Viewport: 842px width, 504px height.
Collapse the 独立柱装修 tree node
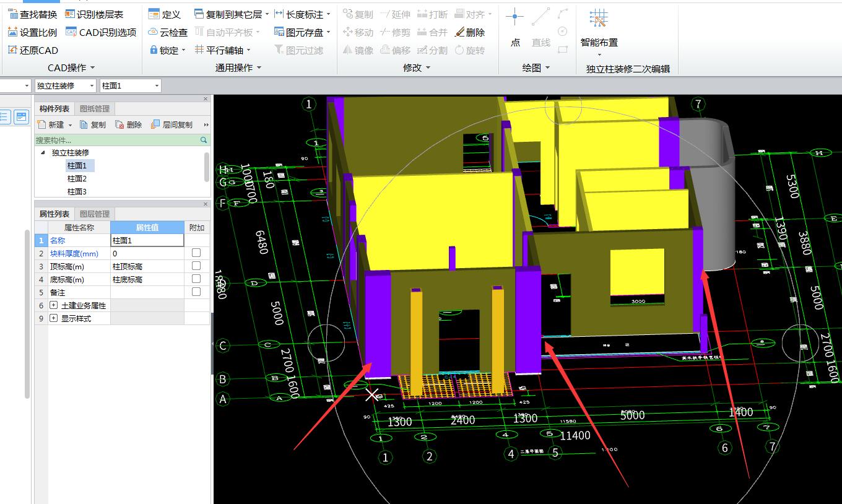43,152
